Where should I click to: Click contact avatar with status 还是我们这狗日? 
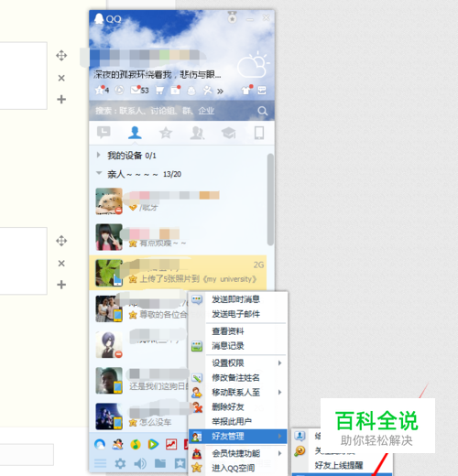[109, 381]
